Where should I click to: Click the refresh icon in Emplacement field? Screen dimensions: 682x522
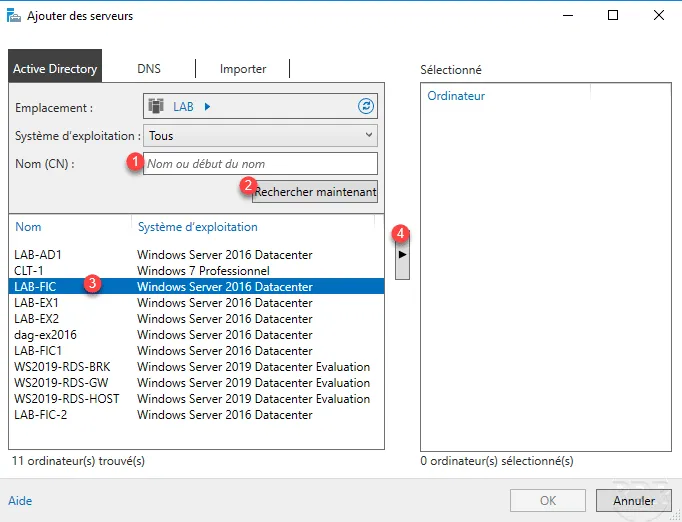[x=365, y=106]
